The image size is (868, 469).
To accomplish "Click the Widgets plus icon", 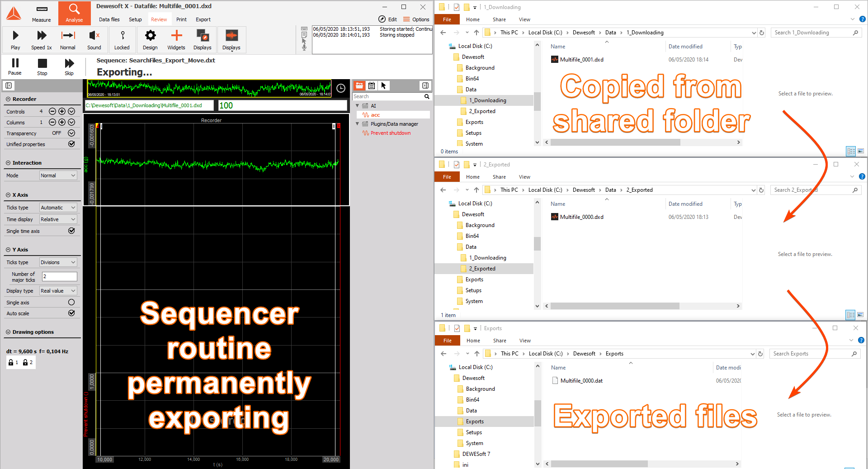I will pyautogui.click(x=176, y=39).
